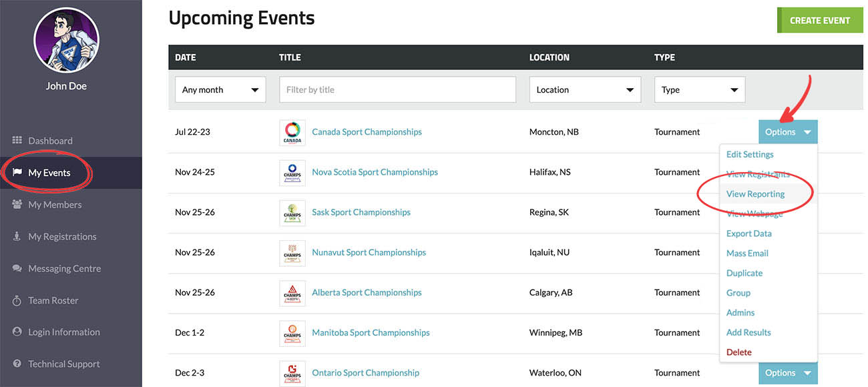The width and height of the screenshot is (868, 387).
Task: Click the Technical Support question mark icon
Action: [17, 364]
